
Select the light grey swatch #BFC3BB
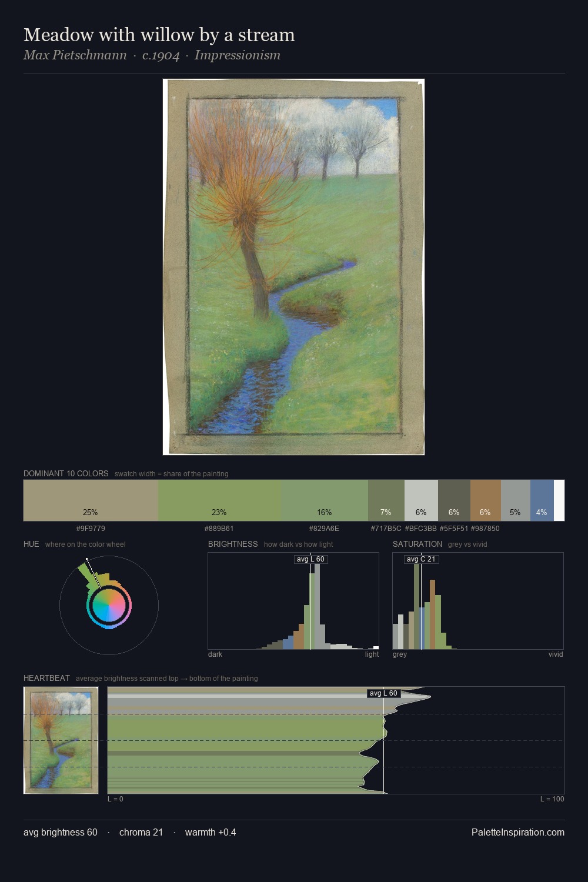[x=421, y=500]
